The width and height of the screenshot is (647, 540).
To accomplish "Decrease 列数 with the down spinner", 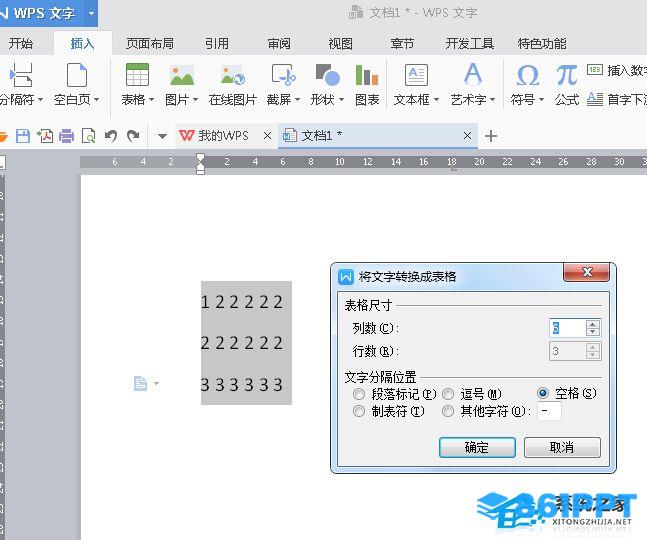I will [x=593, y=332].
